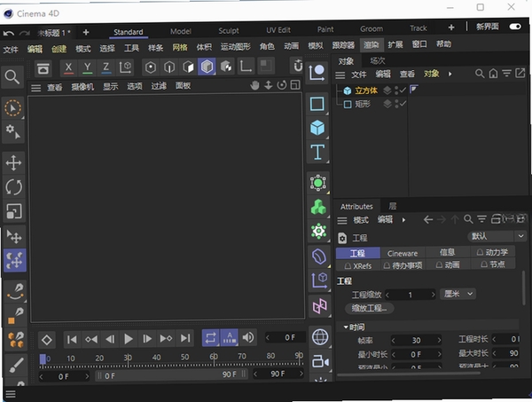Toggle the 新界面 switch

[515, 27]
